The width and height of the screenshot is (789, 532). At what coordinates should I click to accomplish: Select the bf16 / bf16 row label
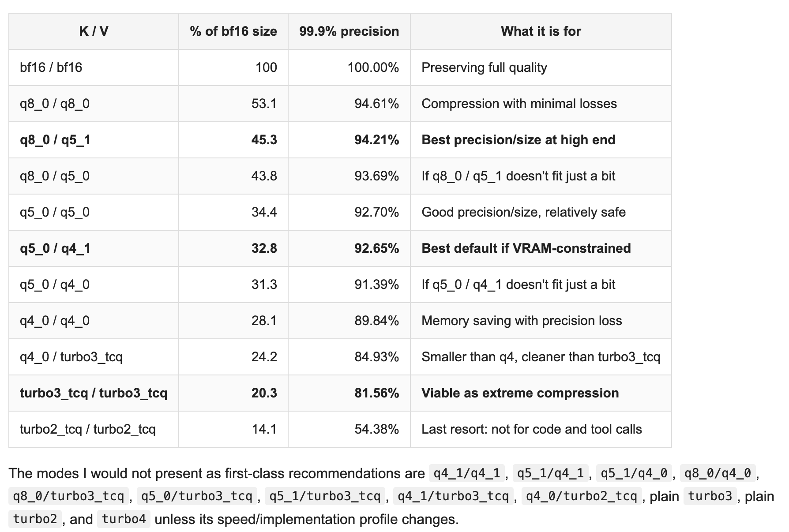tap(51, 67)
